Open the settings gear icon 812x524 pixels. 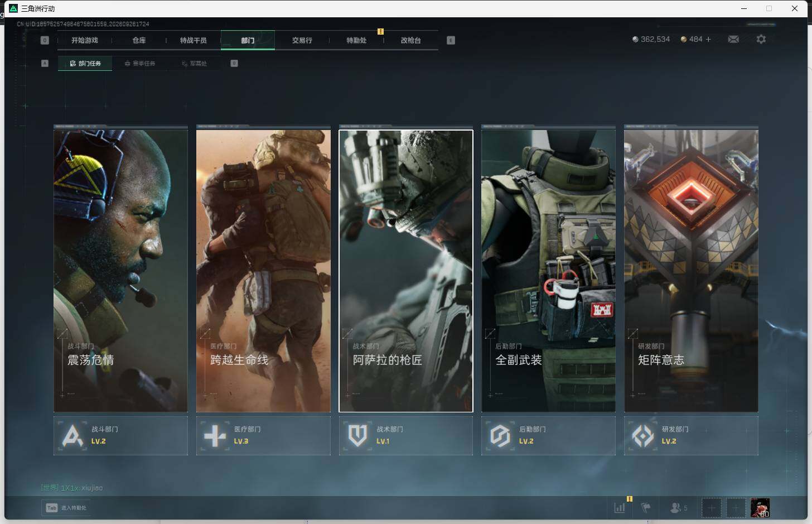click(x=761, y=39)
